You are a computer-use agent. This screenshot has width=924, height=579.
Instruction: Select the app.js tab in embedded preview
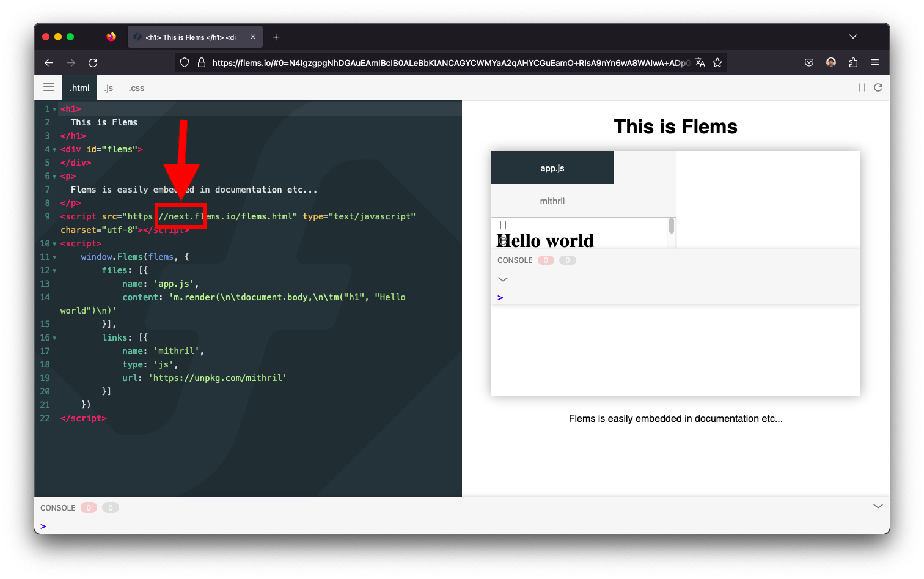pos(552,167)
